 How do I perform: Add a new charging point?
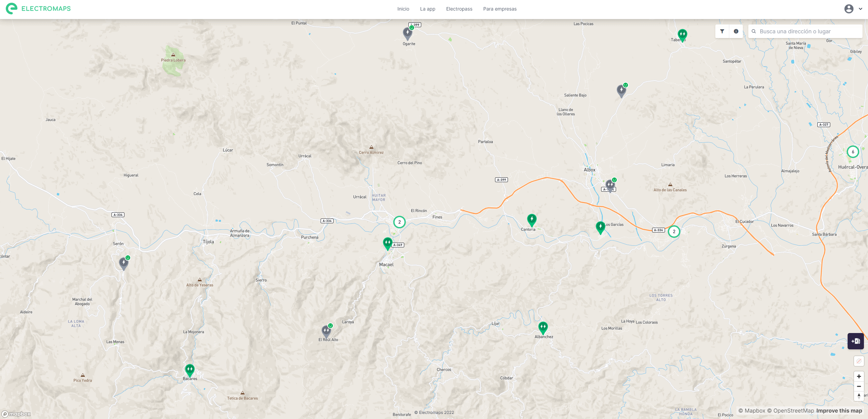(x=855, y=341)
